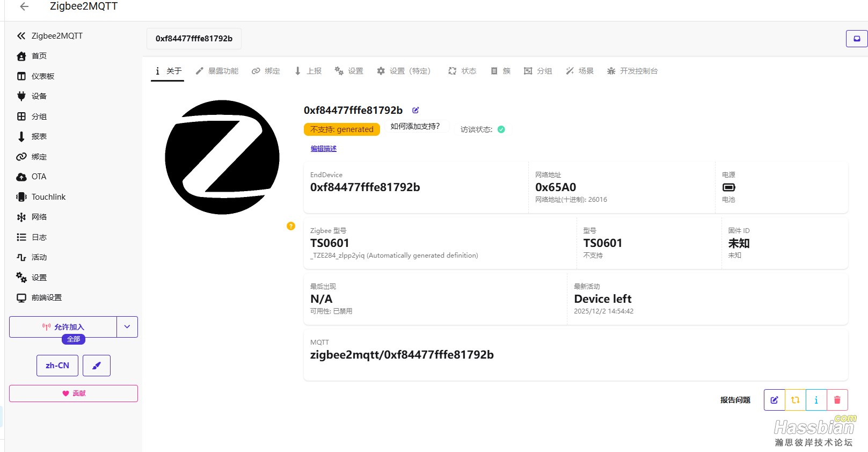Open the OTA page in sidebar
The image size is (868, 452).
pyautogui.click(x=39, y=177)
